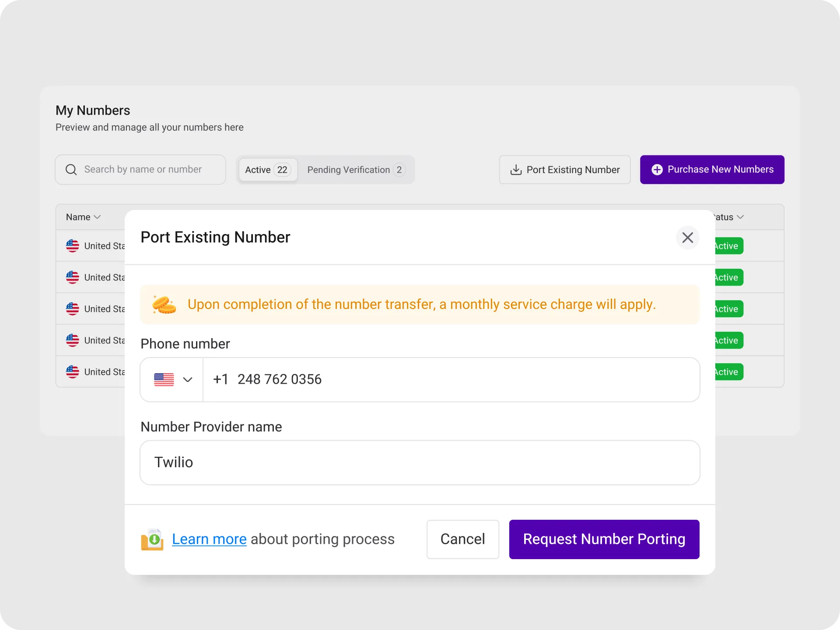
Task: Click the coins icon in warning banner
Action: pos(164,304)
